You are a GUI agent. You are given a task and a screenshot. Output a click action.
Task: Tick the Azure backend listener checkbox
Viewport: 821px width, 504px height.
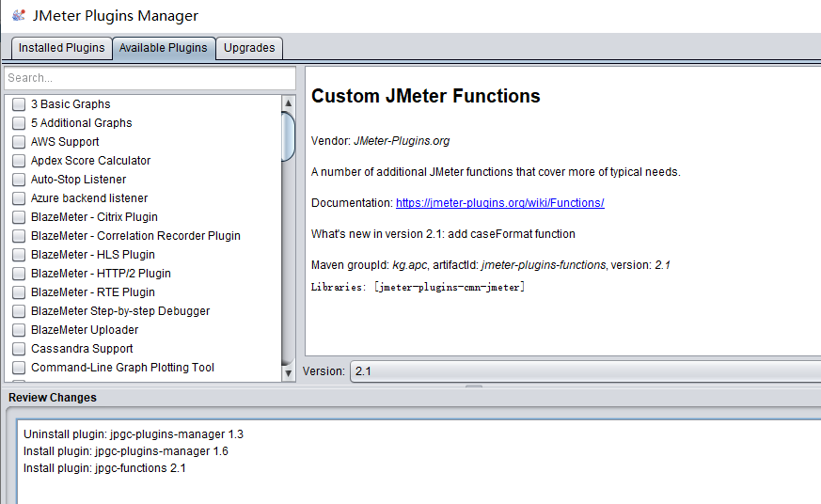coord(19,198)
